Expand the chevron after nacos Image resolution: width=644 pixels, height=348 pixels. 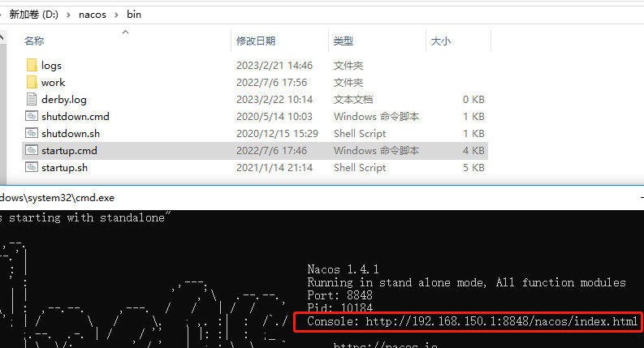pos(117,15)
